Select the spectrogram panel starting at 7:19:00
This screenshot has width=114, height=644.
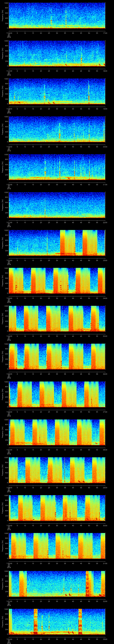pos(57,129)
